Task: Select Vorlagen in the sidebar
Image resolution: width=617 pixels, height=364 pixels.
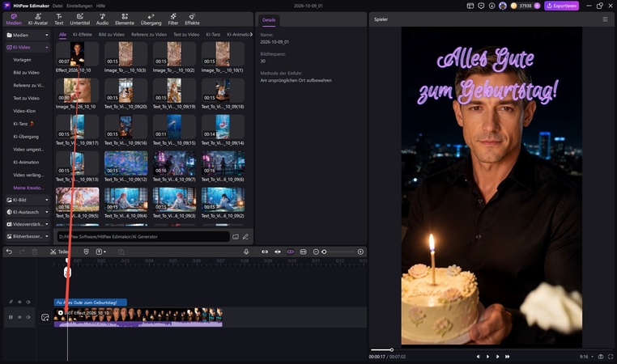Action: pyautogui.click(x=22, y=60)
